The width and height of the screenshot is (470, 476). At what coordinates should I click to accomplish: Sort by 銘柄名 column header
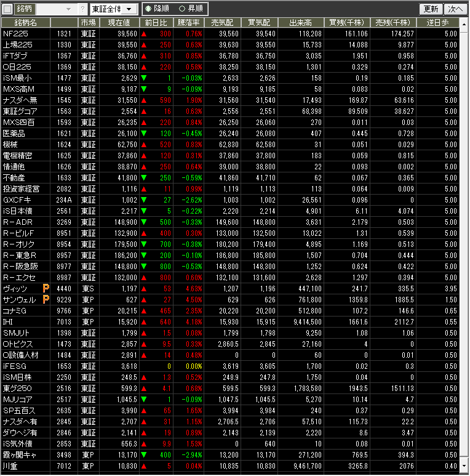25,23
